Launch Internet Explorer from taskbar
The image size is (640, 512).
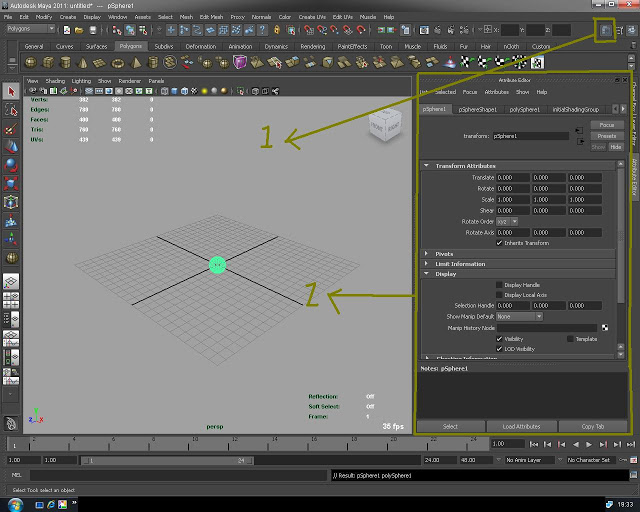51,505
